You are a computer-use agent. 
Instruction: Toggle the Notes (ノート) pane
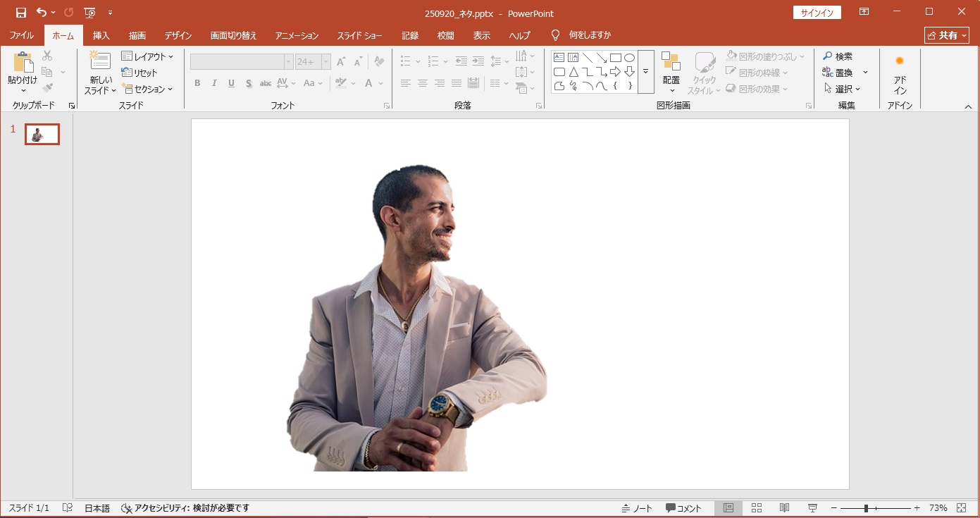point(637,508)
